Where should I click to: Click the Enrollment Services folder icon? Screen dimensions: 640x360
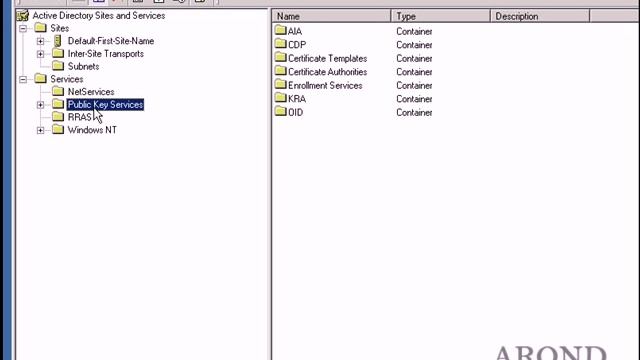pyautogui.click(x=280, y=84)
